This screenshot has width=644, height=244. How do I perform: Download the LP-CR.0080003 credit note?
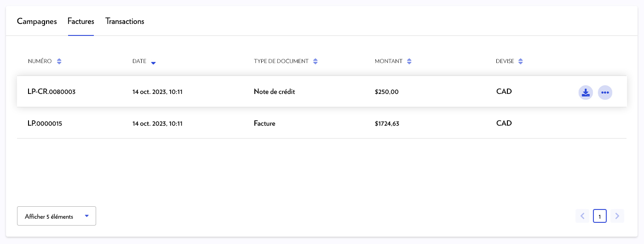tap(585, 93)
